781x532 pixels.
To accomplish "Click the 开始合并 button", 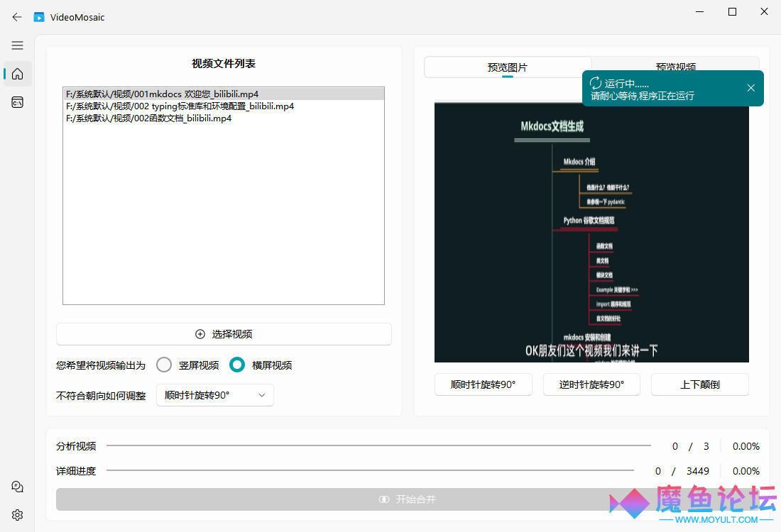I will point(408,499).
